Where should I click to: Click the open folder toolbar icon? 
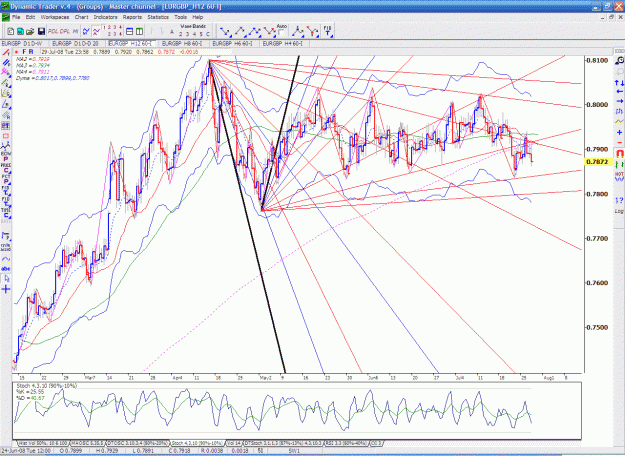point(30,31)
